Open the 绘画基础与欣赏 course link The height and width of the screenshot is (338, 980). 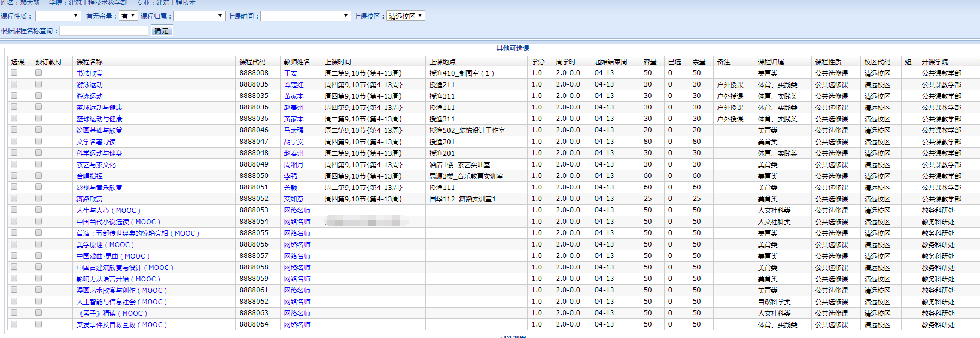coord(99,131)
